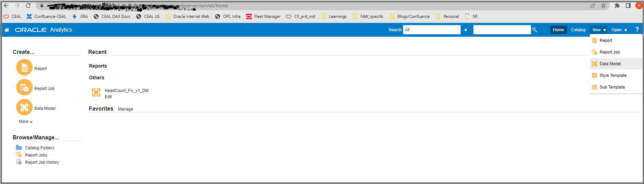644x184 pixels.
Task: Click the Oracle Analytics home icon
Action: [x=7, y=30]
